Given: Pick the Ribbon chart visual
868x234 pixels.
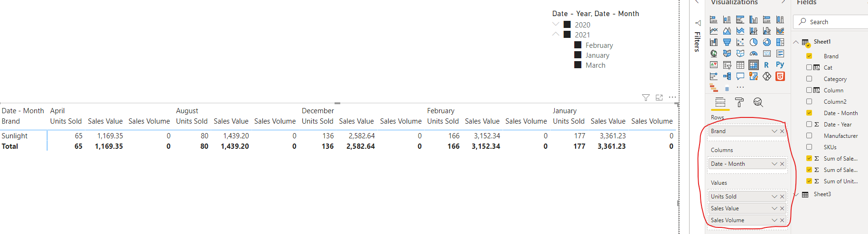Looking at the screenshot, I should click(780, 31).
